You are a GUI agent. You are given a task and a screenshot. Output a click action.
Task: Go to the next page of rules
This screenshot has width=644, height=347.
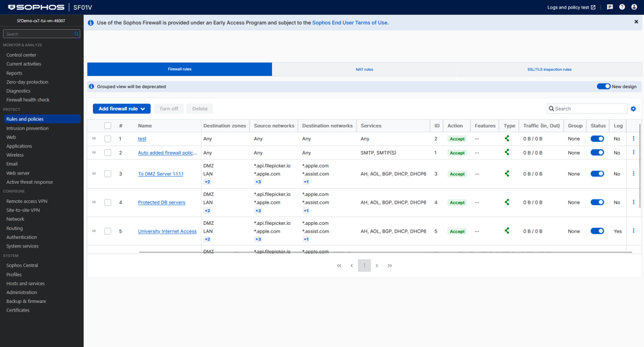pyautogui.click(x=376, y=265)
